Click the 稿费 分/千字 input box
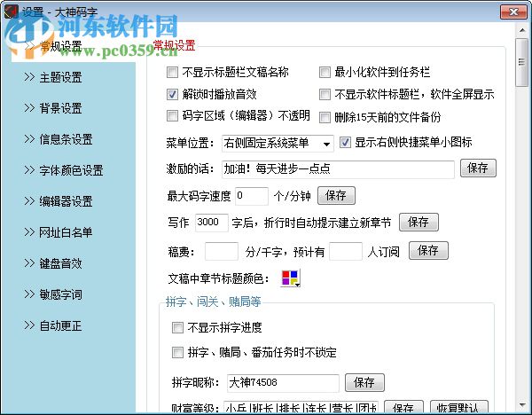This screenshot has width=532, height=415. [x=222, y=252]
